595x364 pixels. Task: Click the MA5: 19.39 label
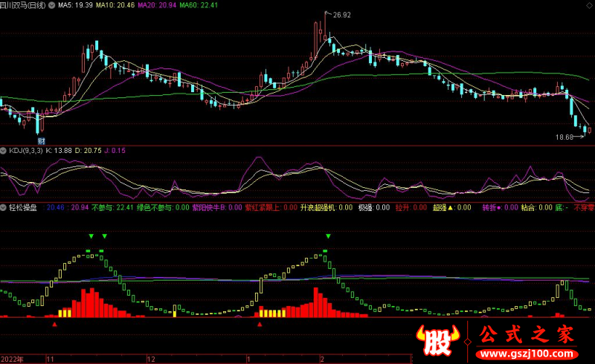pyautogui.click(x=75, y=5)
